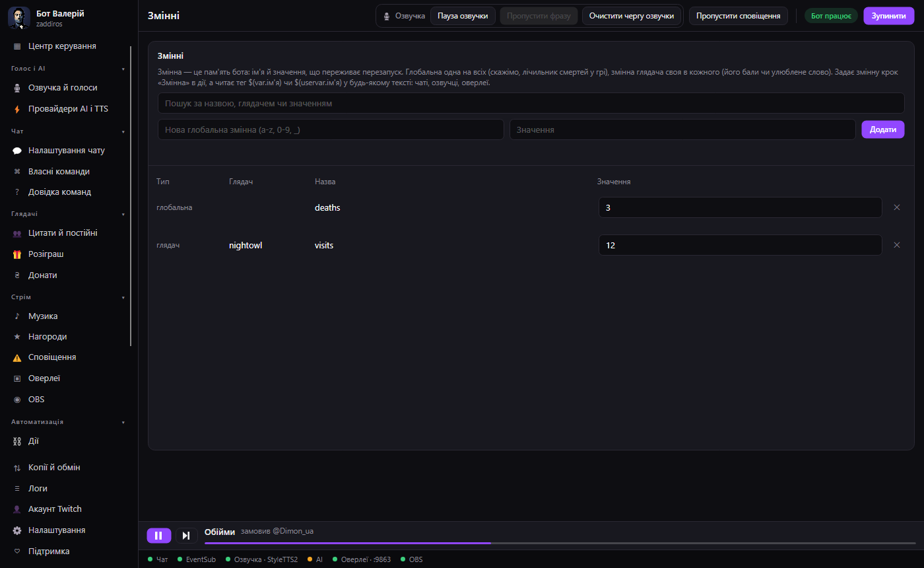This screenshot has width=924, height=568.
Task: Open the gear icon for Налаштування
Action: coord(17,530)
